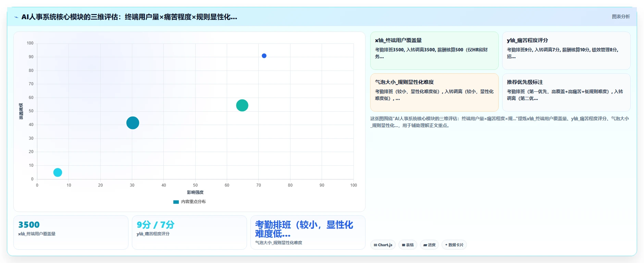
Task: Select the green bubble in the chart
Action: pyautogui.click(x=242, y=105)
